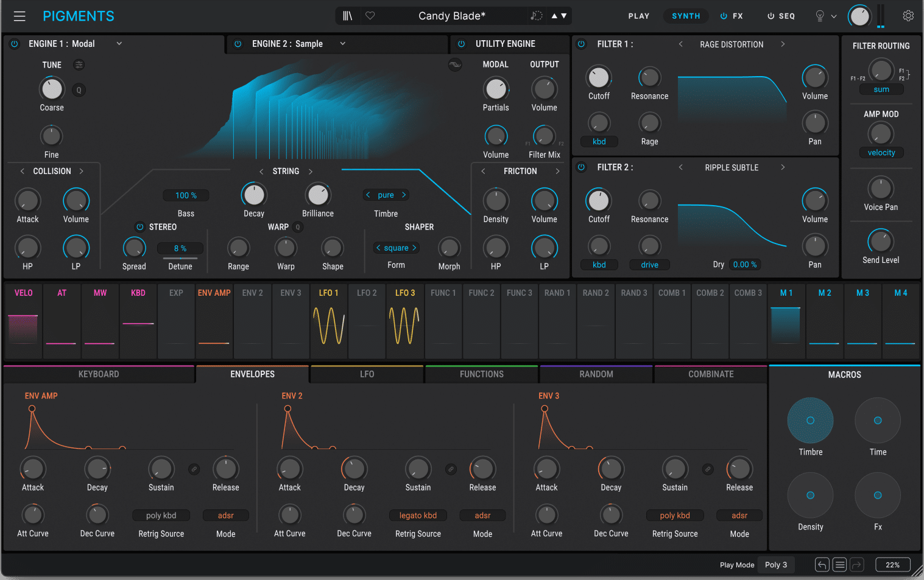Toggle Utility Engine power button

(461, 44)
